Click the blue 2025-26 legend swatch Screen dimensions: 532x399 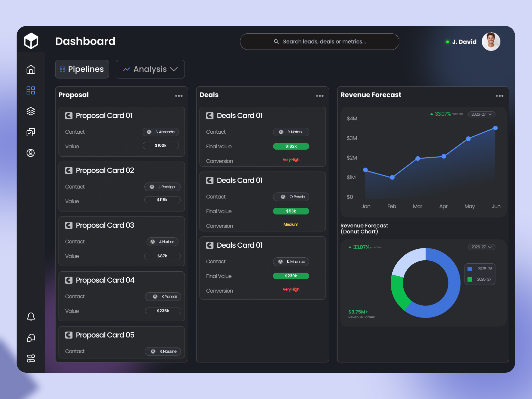(x=470, y=269)
